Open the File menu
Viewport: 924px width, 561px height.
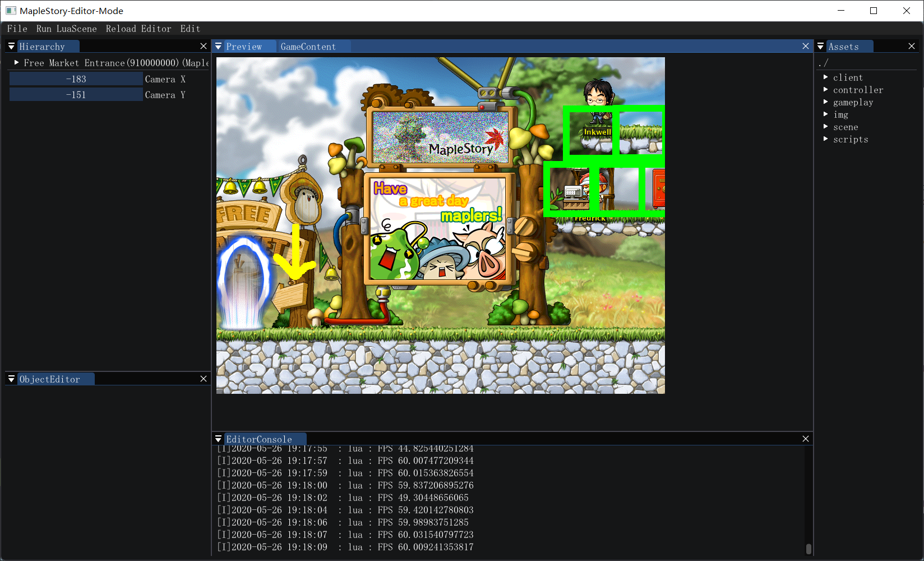(x=17, y=29)
